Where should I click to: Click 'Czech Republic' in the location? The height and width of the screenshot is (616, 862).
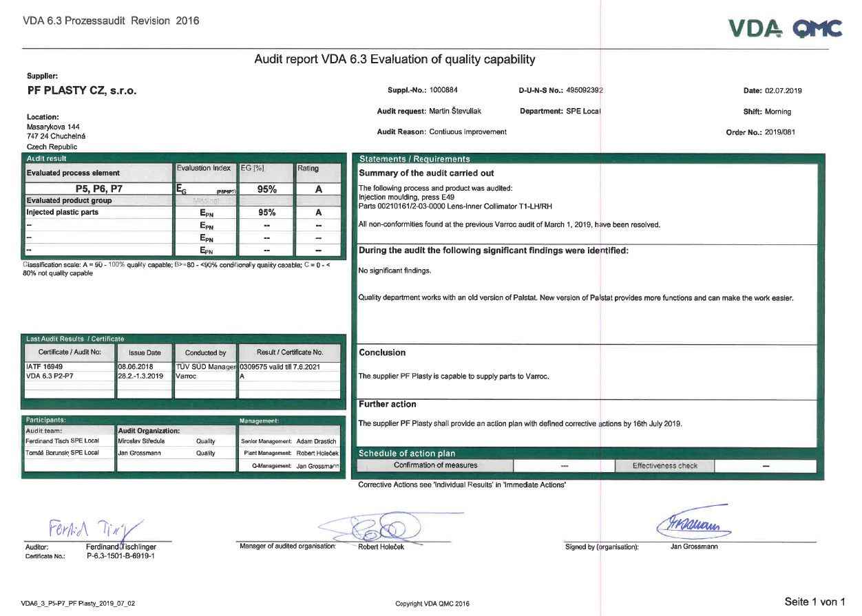coord(52,147)
